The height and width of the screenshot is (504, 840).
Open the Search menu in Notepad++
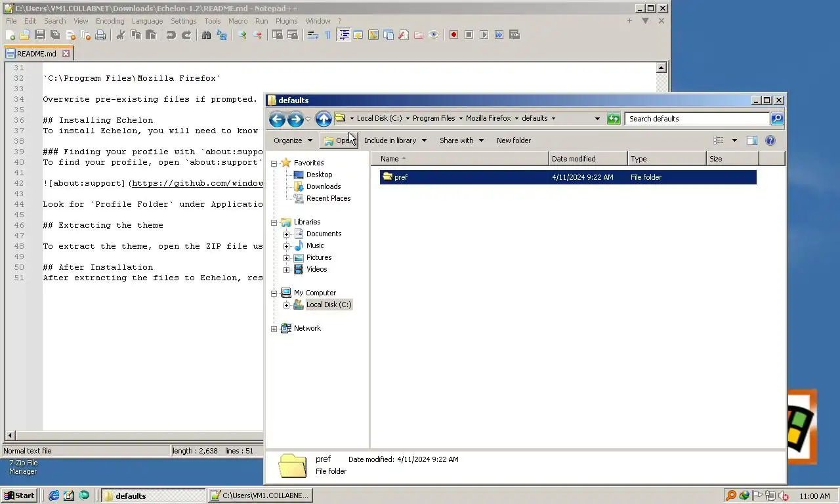click(x=55, y=21)
